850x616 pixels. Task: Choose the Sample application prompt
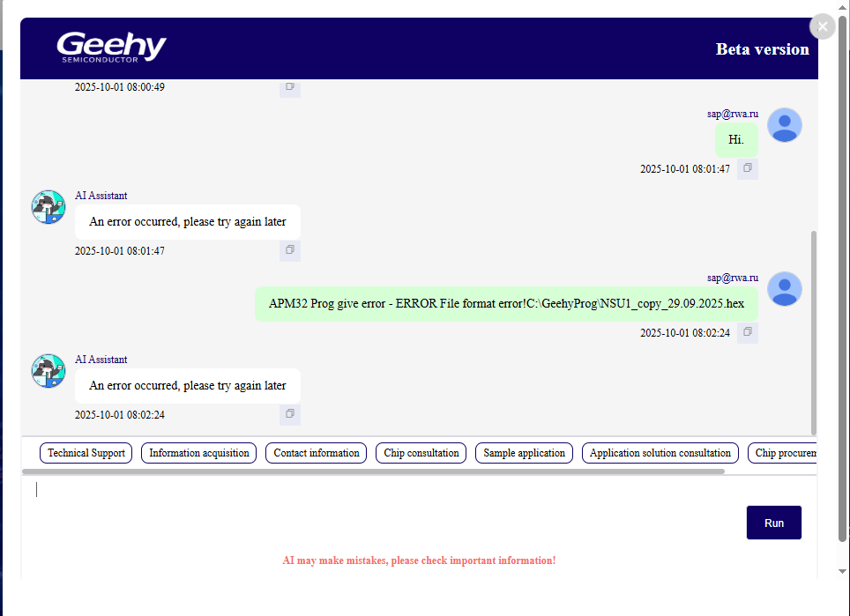pos(524,453)
